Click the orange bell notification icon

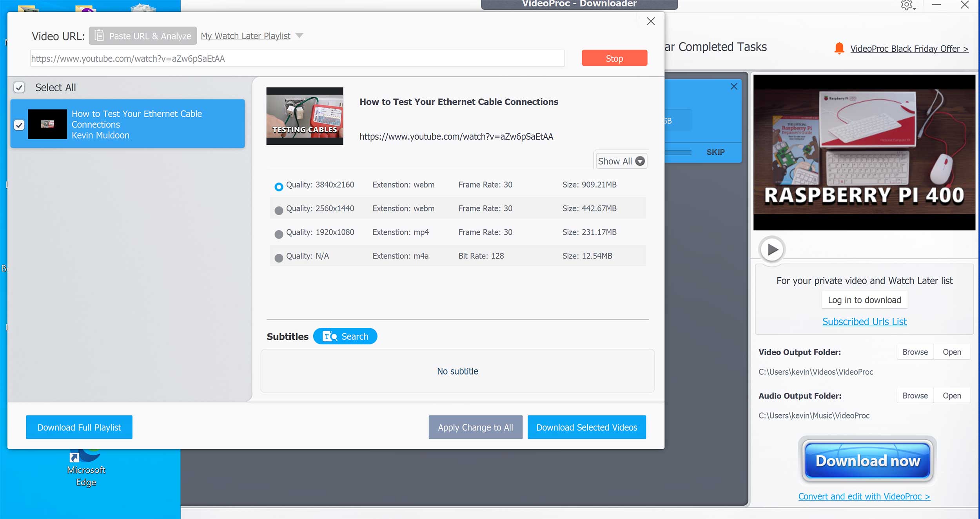pos(839,48)
